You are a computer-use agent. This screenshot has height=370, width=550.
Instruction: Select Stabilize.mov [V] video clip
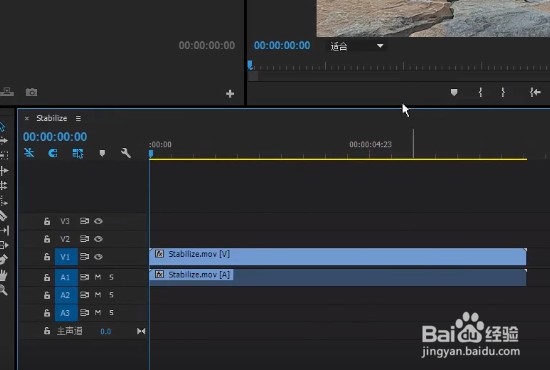coord(338,257)
